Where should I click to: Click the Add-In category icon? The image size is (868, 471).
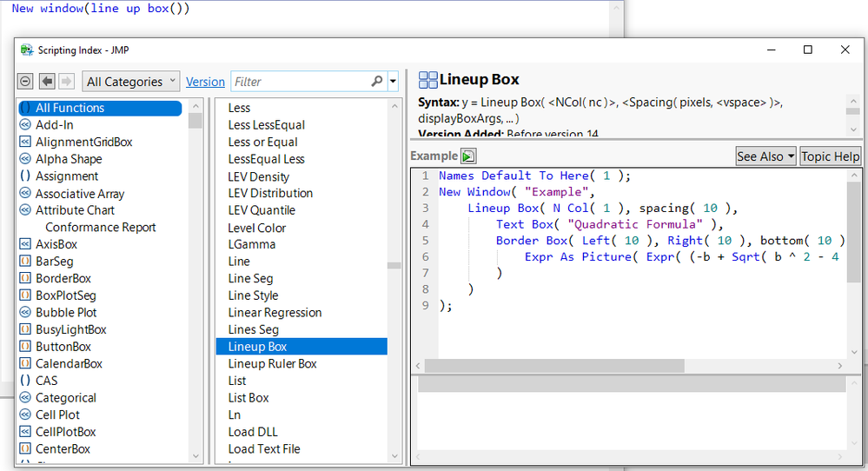pyautogui.click(x=25, y=125)
